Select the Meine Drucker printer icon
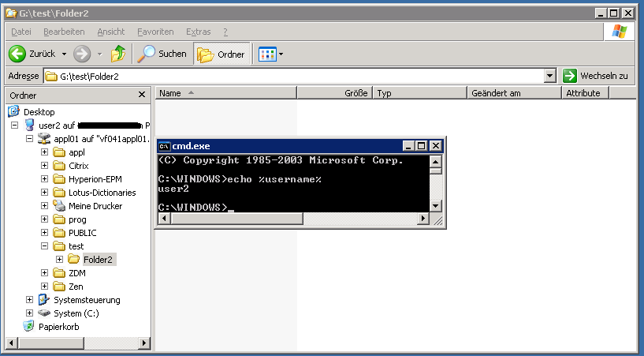Viewport: 644px width, 356px height. click(59, 205)
